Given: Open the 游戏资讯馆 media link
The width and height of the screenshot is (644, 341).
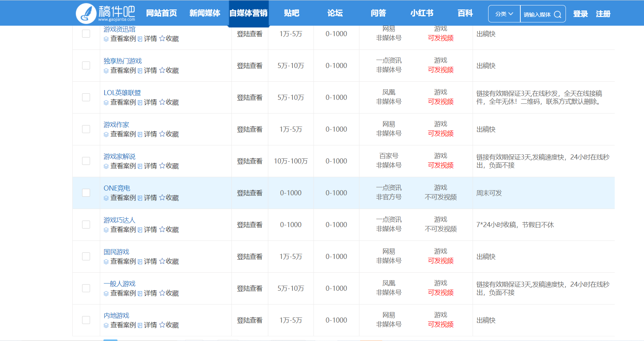Looking at the screenshot, I should pyautogui.click(x=119, y=29).
